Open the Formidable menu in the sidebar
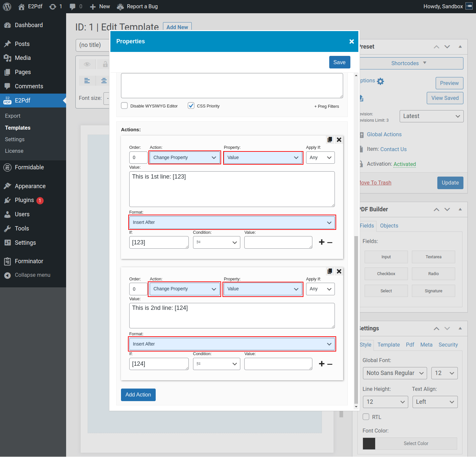The image size is (476, 457). [29, 167]
